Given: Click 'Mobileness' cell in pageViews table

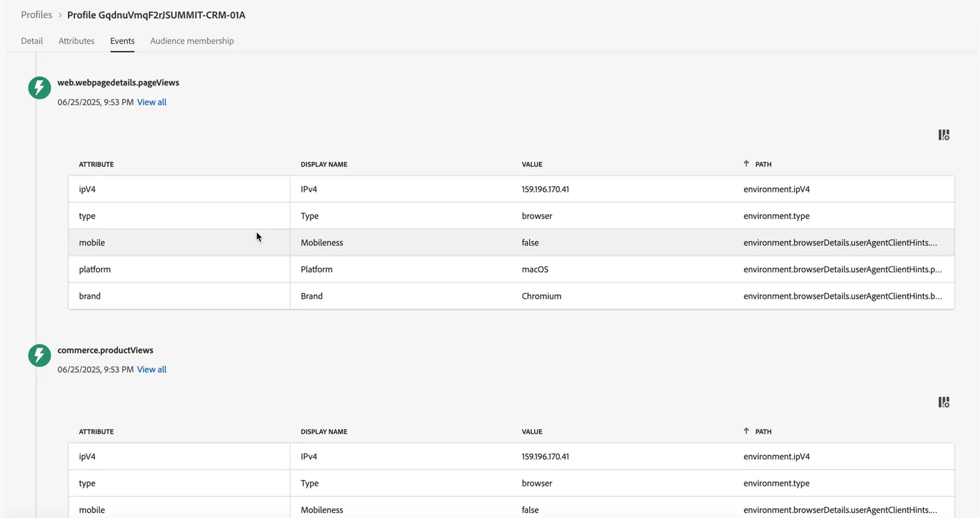Looking at the screenshot, I should pyautogui.click(x=322, y=243).
